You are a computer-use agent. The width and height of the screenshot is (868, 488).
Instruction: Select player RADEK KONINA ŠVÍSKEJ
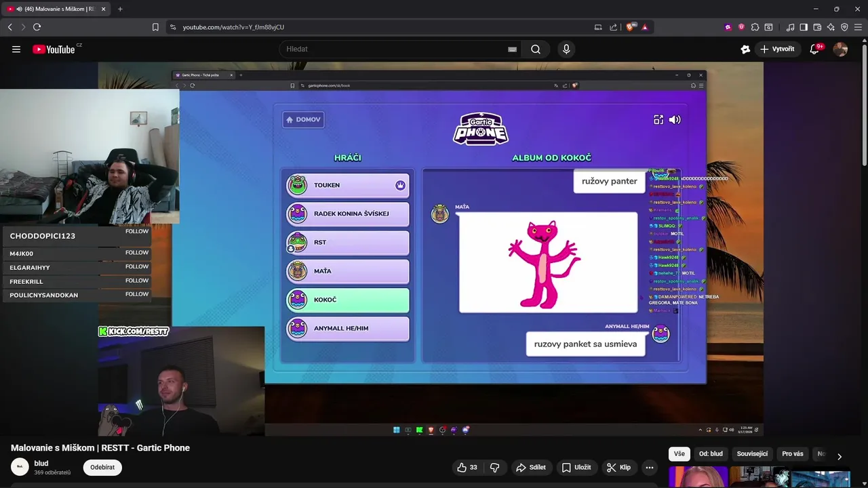tap(348, 213)
